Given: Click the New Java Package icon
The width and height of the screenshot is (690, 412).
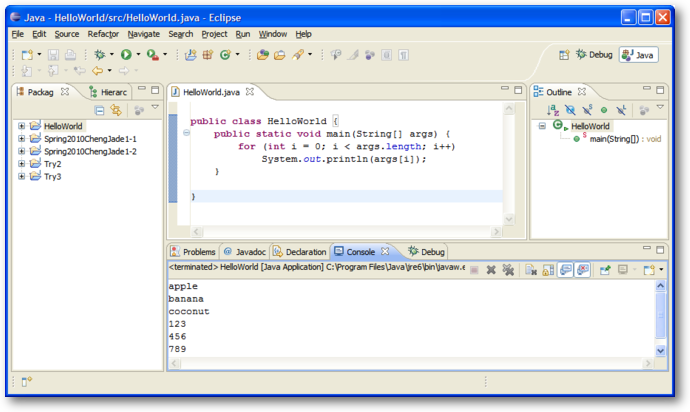Looking at the screenshot, I should pos(208,55).
